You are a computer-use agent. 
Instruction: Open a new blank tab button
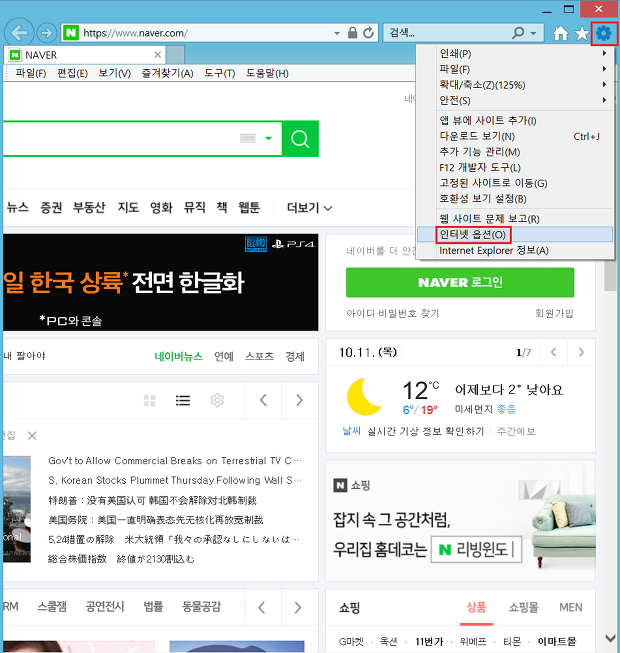click(x=175, y=55)
